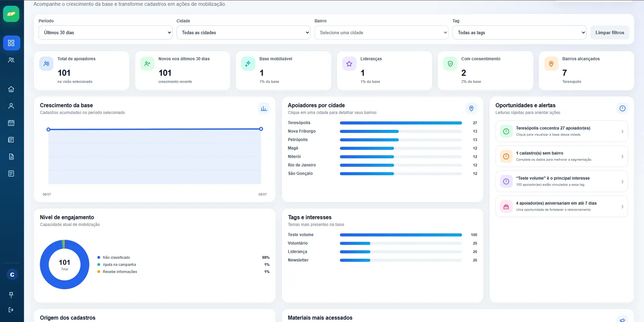This screenshot has height=322, width=644.
Task: Open the 1 cadastro(s) sem bairro alert
Action: (561, 156)
